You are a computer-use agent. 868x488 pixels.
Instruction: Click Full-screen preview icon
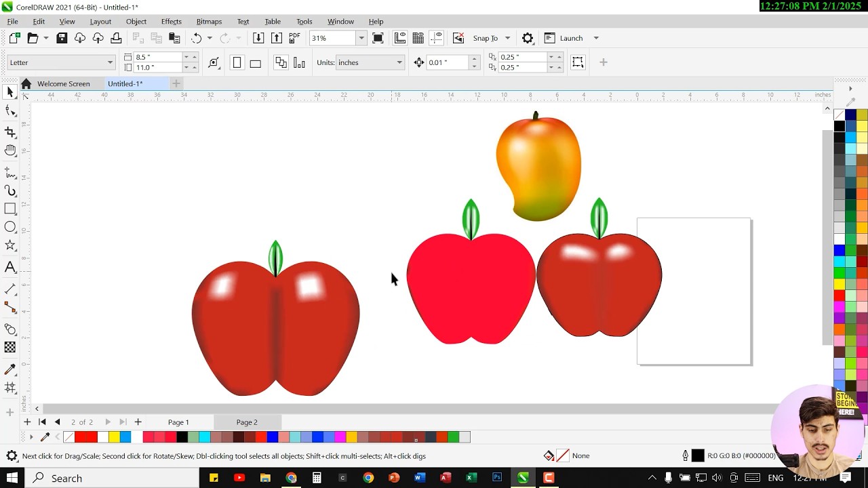(x=378, y=38)
